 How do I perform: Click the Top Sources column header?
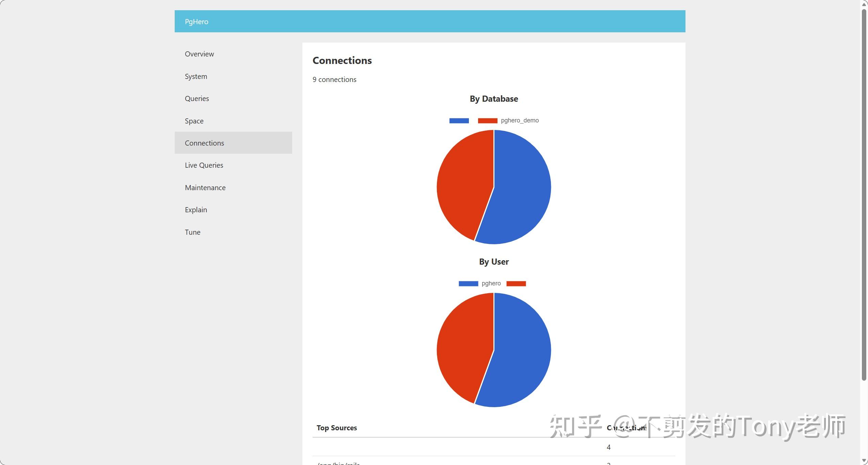[x=337, y=428]
